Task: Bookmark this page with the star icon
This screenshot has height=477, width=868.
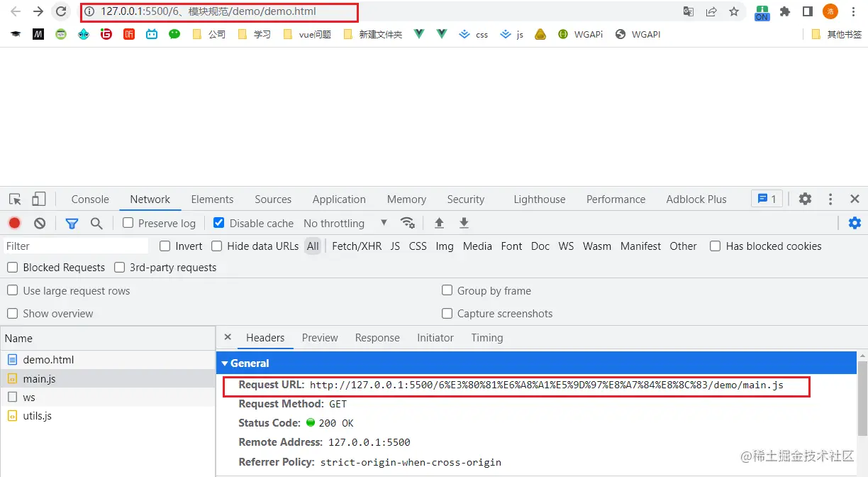Action: click(734, 11)
